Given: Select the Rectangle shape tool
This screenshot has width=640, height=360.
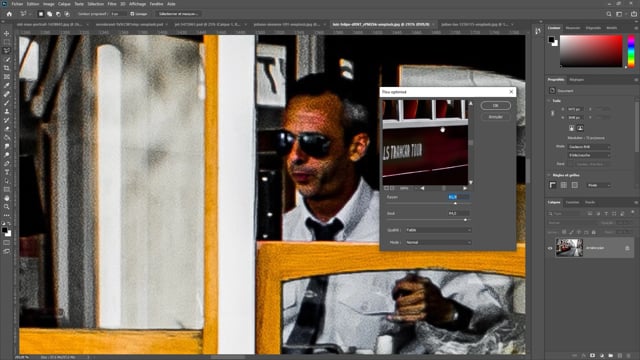Looking at the screenshot, I should click(7, 189).
